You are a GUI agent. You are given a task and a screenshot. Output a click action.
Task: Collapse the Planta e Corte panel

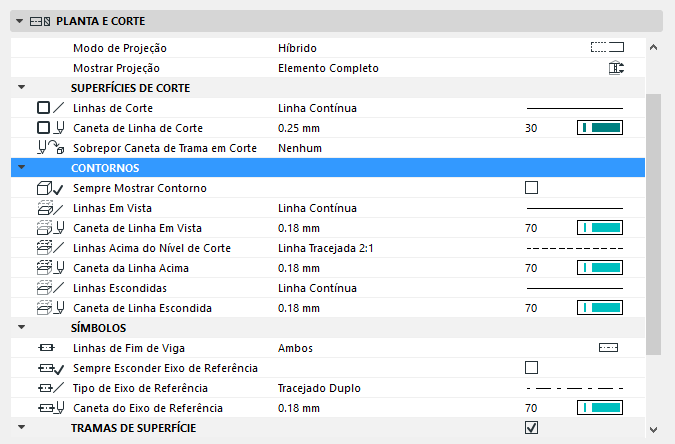point(19,20)
